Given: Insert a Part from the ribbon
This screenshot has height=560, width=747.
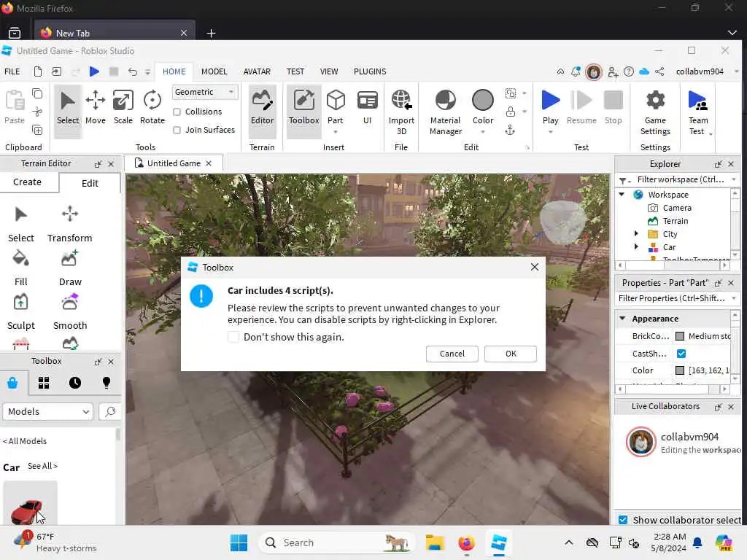Looking at the screenshot, I should tap(336, 107).
